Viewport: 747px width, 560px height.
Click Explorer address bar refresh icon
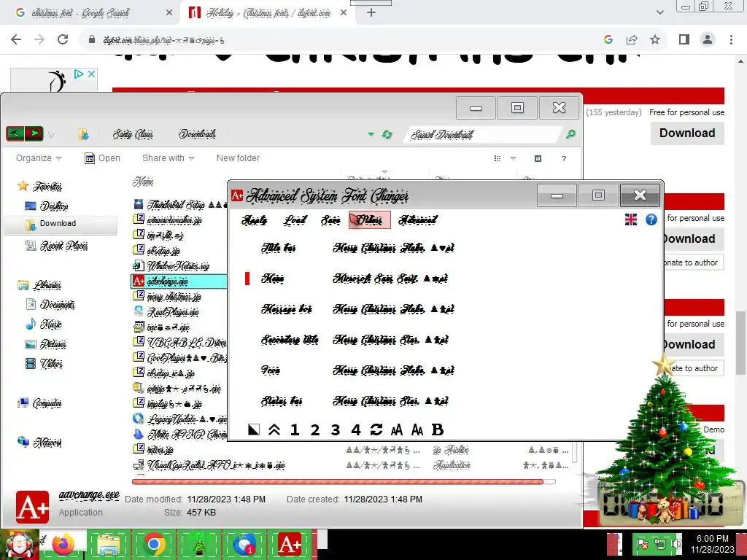[x=387, y=135]
